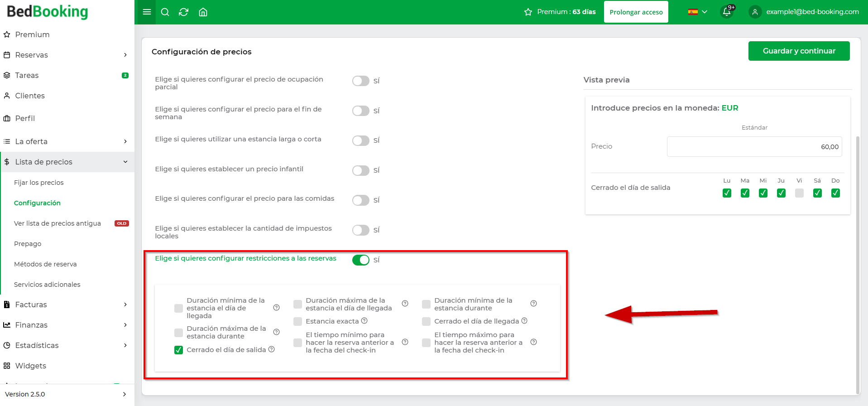This screenshot has width=868, height=406.
Task: Open help for Duración máxima día de llegada
Action: click(x=405, y=304)
